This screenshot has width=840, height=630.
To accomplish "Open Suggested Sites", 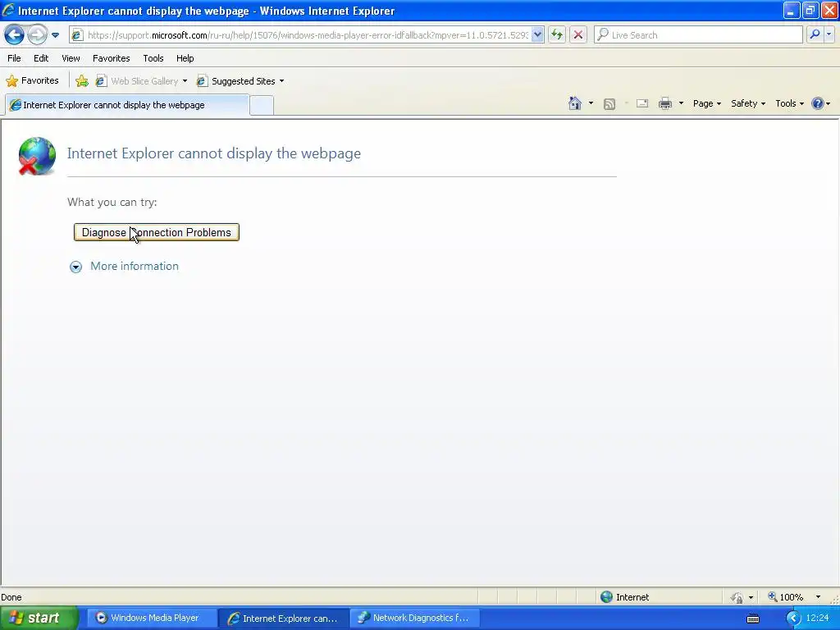I will [236, 81].
